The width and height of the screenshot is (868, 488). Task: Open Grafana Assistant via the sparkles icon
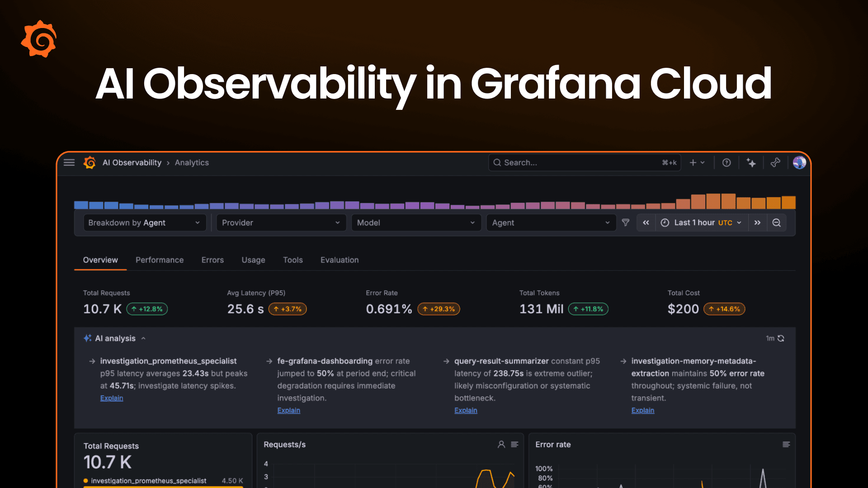(x=751, y=162)
